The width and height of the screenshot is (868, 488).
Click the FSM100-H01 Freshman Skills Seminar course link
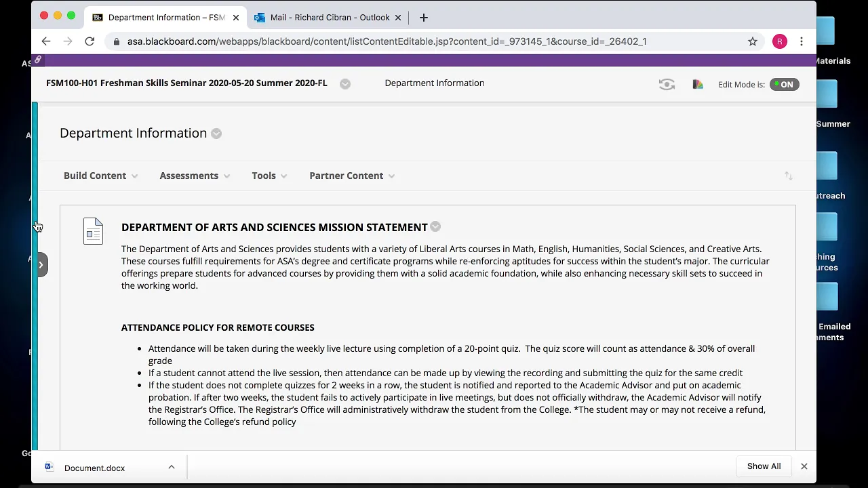point(186,83)
